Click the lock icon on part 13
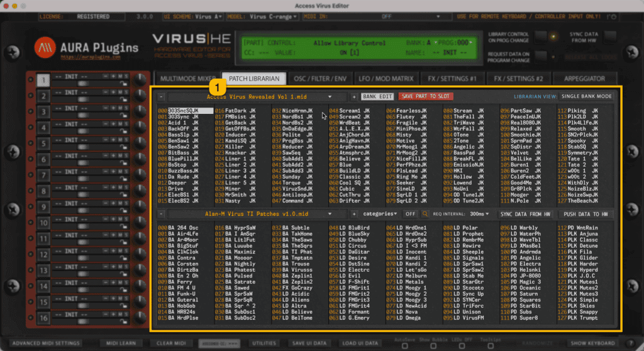Screen dimensions: 644x351 click(123, 274)
